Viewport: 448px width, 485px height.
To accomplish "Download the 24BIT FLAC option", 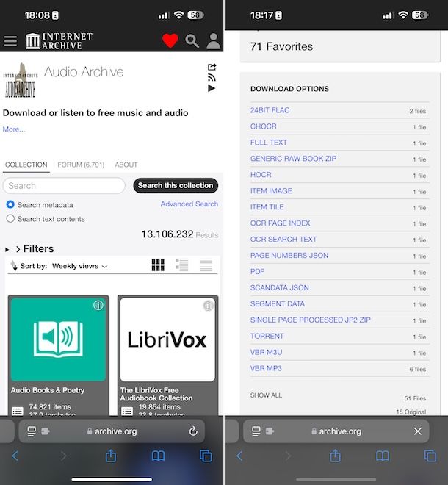I will pyautogui.click(x=270, y=110).
